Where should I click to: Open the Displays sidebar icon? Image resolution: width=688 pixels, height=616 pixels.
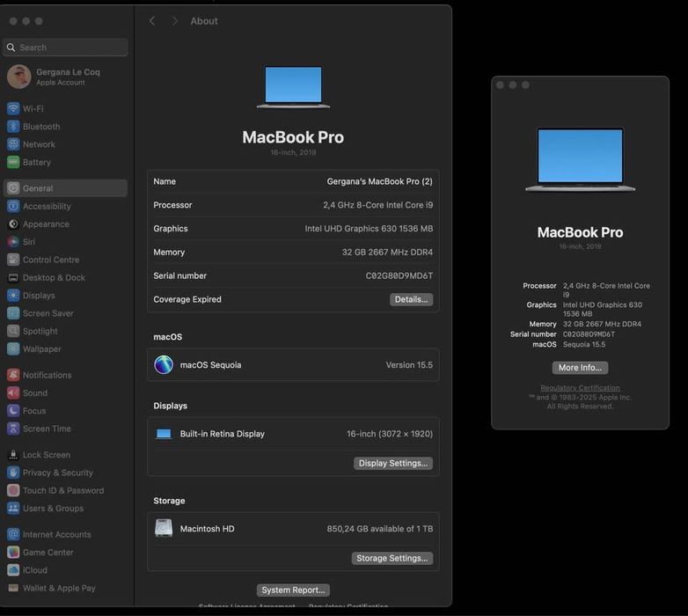13,296
